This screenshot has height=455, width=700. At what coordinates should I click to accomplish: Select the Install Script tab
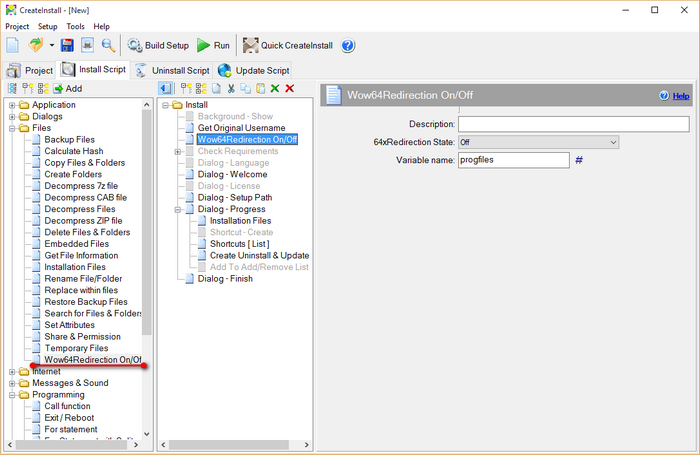pos(93,69)
